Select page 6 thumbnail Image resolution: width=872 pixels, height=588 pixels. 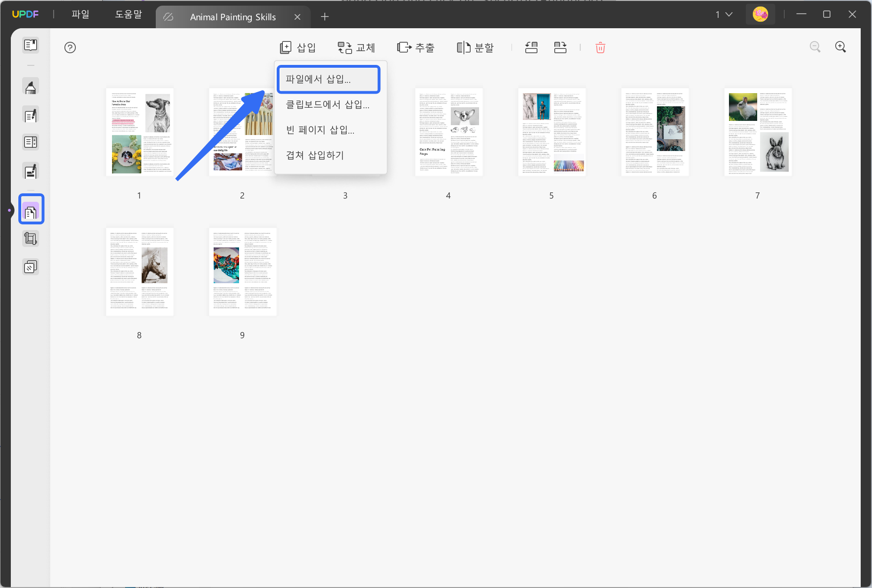pos(655,132)
